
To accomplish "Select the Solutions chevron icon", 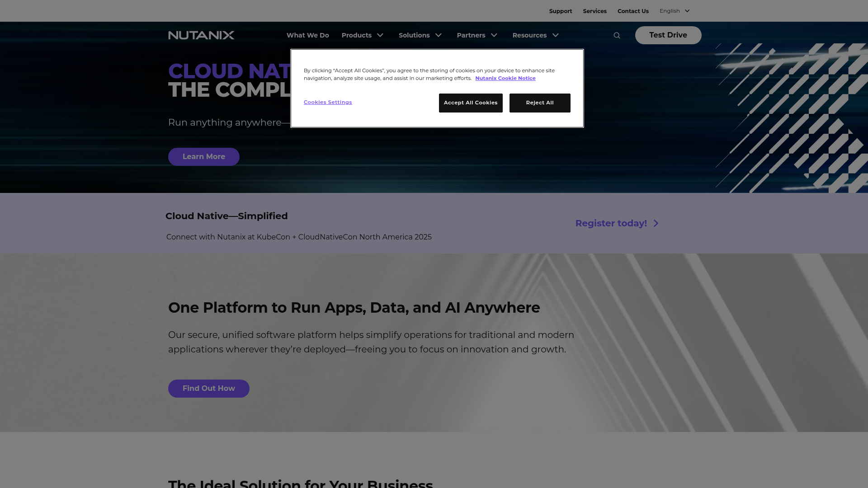I will coord(438,35).
